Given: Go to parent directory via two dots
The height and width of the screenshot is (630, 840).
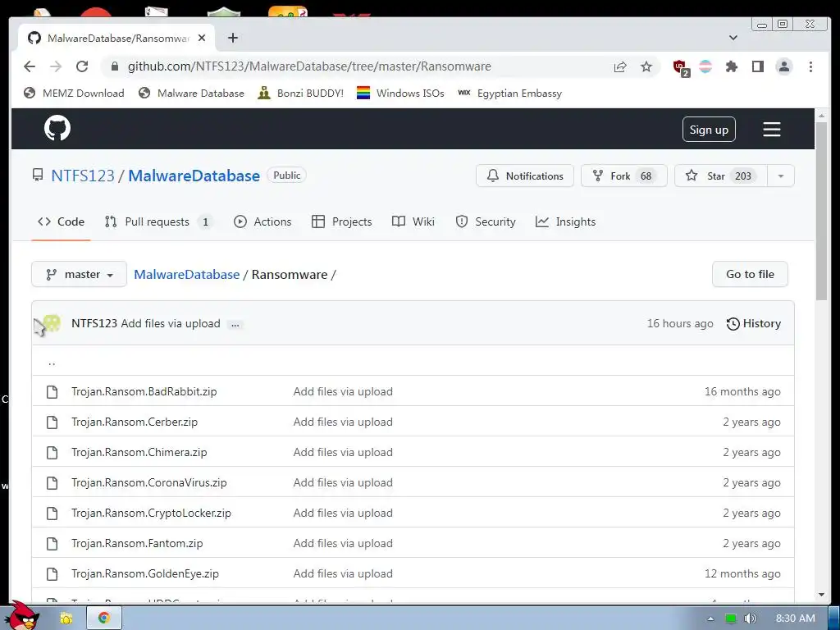Looking at the screenshot, I should point(52,362).
